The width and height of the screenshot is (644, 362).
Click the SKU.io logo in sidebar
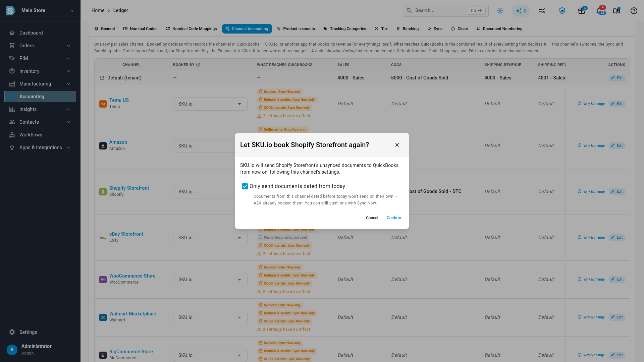(x=11, y=11)
